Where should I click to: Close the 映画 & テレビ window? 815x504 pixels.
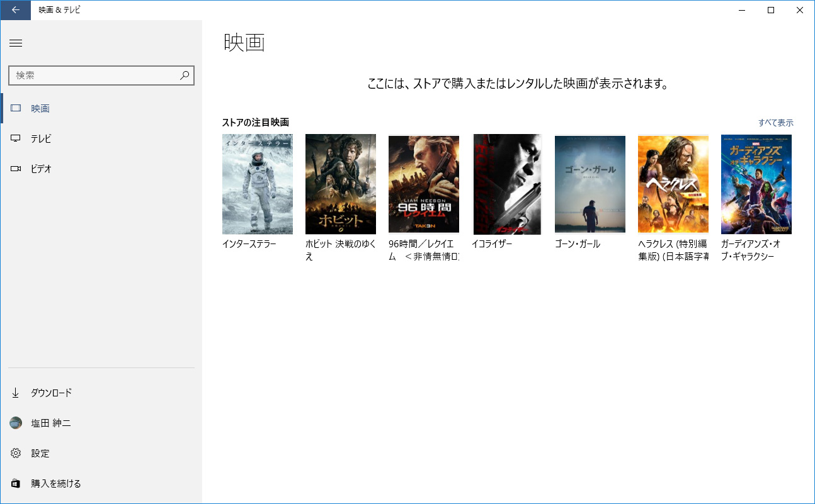click(800, 10)
